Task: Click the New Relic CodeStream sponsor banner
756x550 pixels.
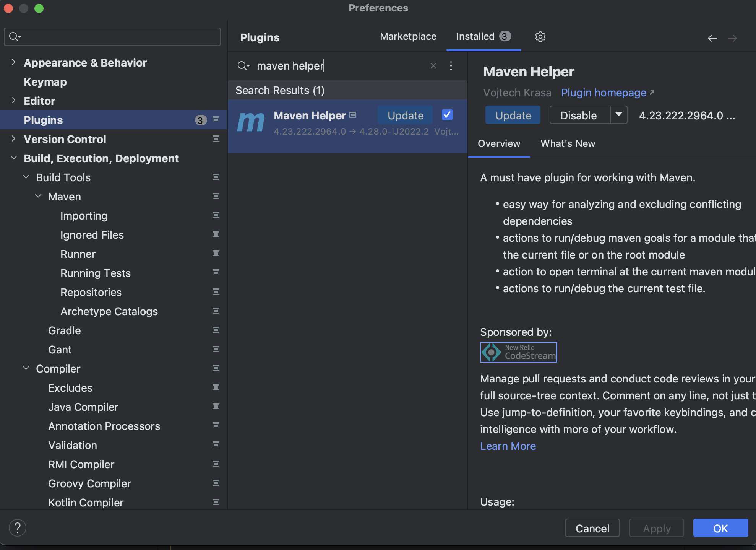Action: (518, 352)
